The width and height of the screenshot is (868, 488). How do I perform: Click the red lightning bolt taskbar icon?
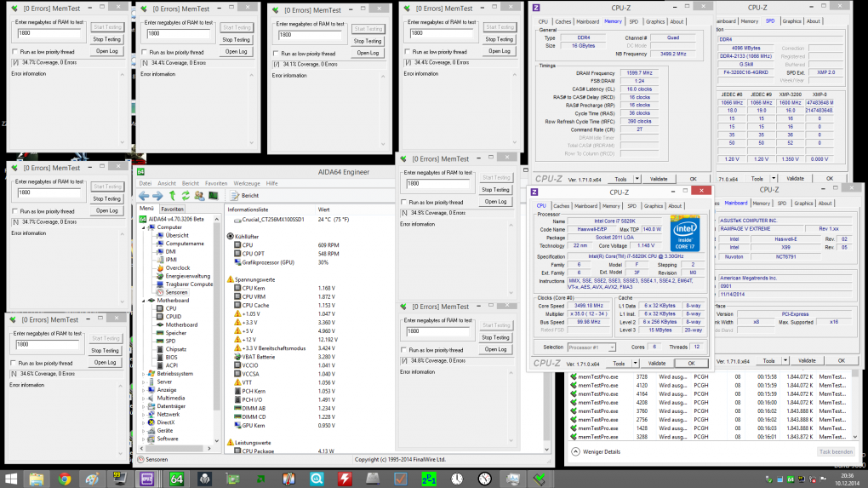click(345, 479)
